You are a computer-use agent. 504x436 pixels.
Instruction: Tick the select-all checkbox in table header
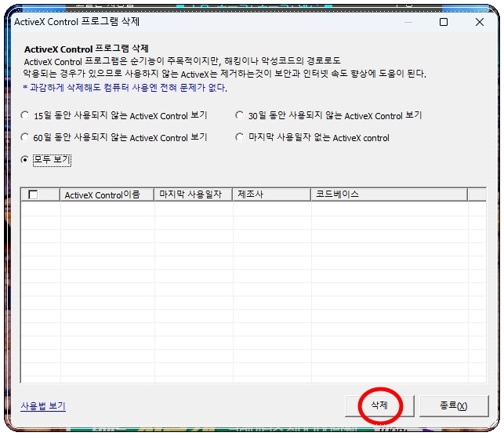(x=33, y=194)
